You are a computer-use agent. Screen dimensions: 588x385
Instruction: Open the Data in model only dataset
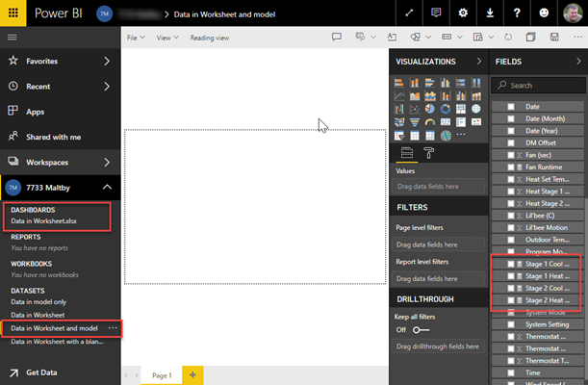[x=38, y=302]
